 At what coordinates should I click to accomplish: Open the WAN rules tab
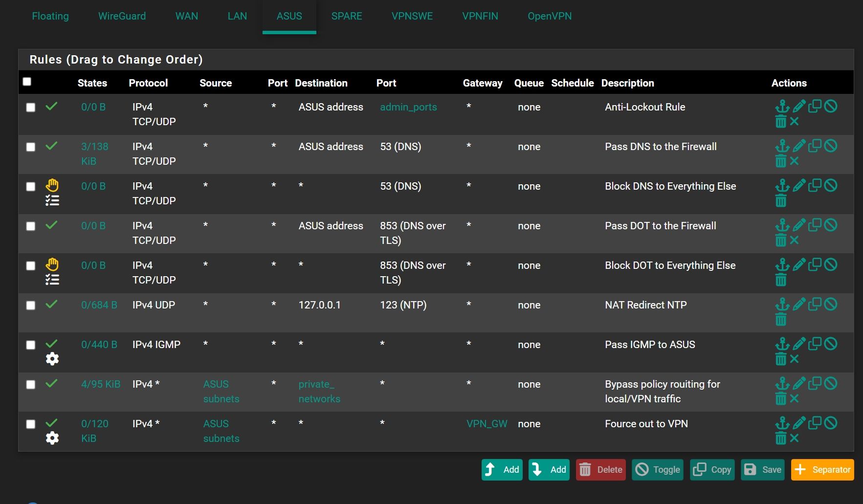tap(187, 16)
